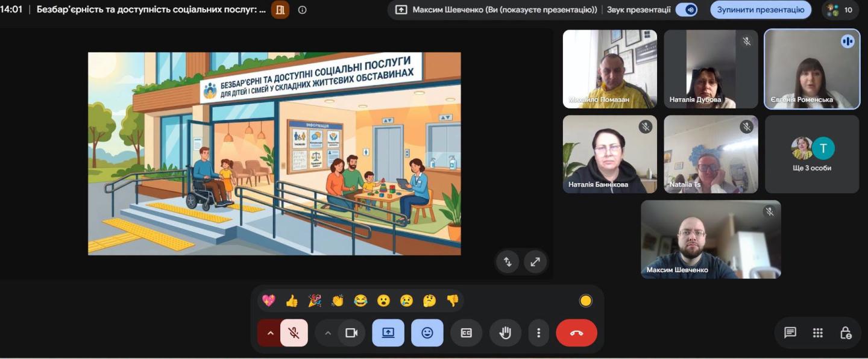Raise your hand
This screenshot has height=359, width=868.
[505, 333]
